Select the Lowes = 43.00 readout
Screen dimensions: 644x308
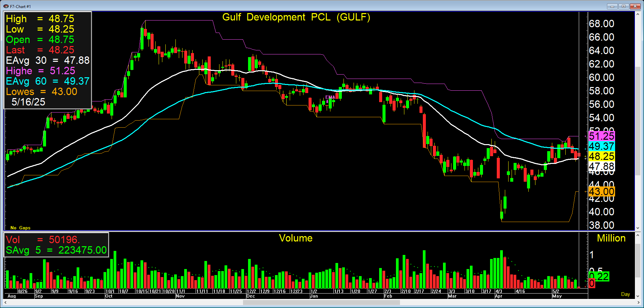click(x=42, y=91)
